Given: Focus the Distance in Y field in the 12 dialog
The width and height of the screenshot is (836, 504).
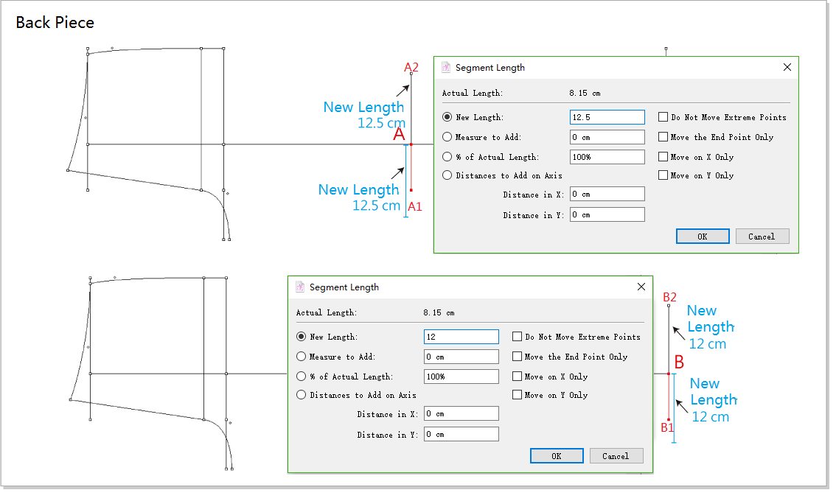Looking at the screenshot, I should pyautogui.click(x=461, y=435).
